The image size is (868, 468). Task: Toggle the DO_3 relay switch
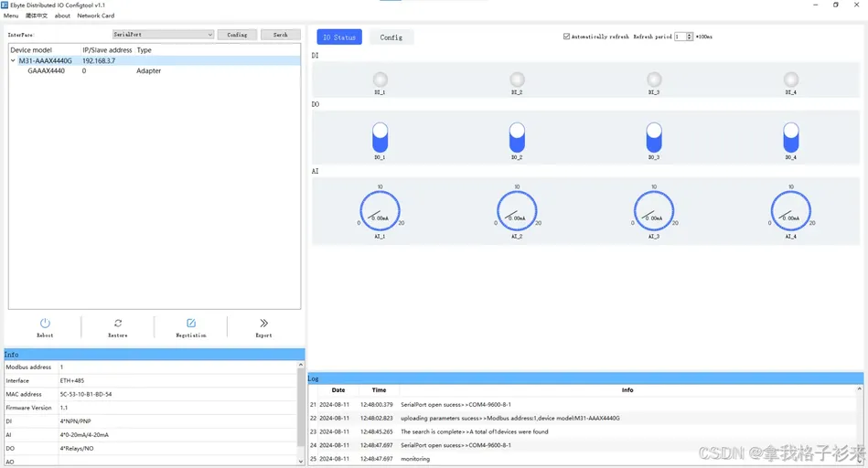[654, 138]
